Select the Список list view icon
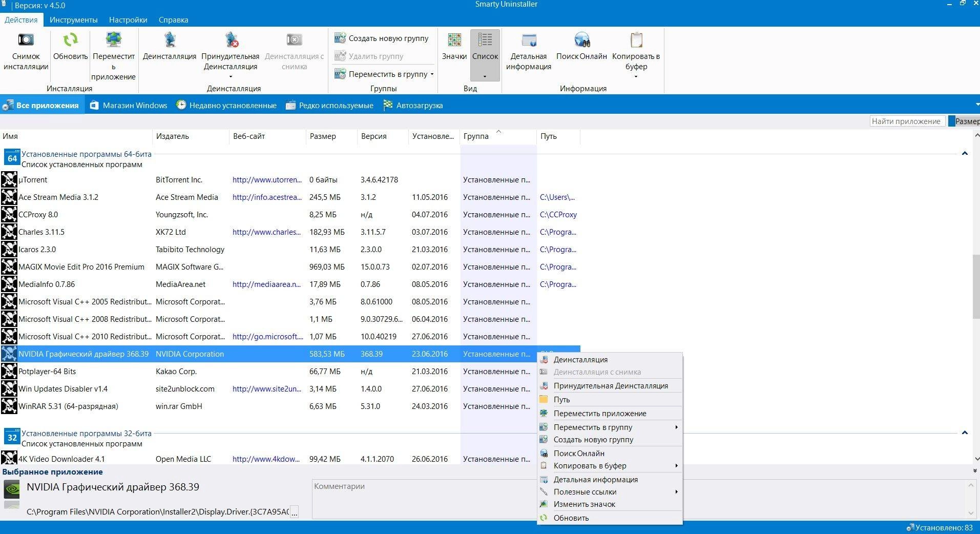This screenshot has height=534, width=980. [x=485, y=39]
